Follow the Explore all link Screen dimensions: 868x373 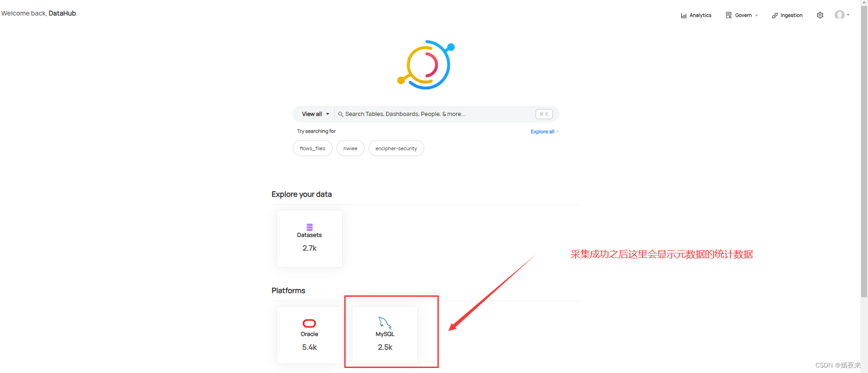[x=544, y=131]
